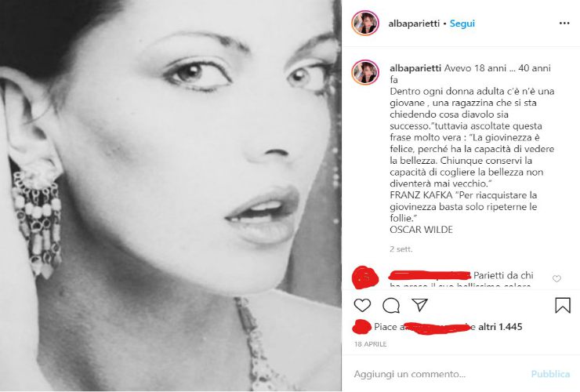580x392 pixels.
Task: Click albaparietti avatar beside the caption
Action: [365, 72]
